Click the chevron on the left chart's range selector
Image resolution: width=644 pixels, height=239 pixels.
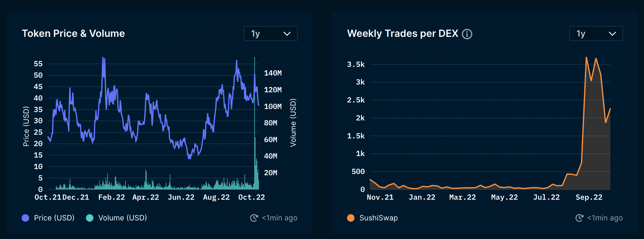(287, 33)
